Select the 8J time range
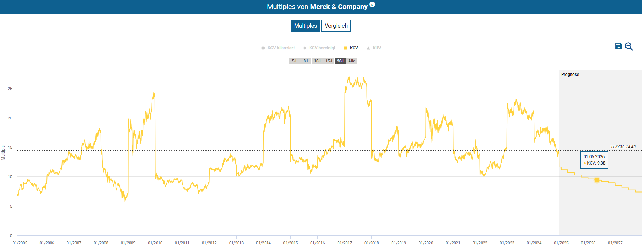Viewport: 644px width, 252px height. pos(306,61)
